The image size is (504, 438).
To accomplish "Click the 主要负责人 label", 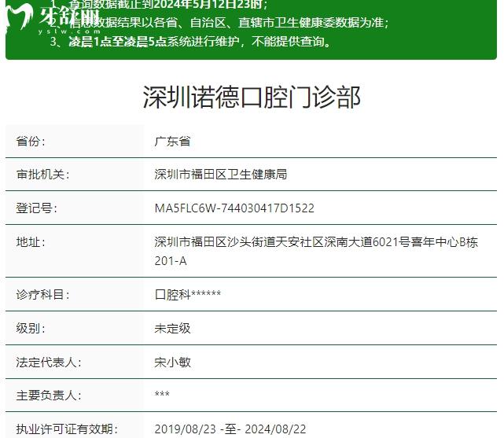I will tap(49, 396).
